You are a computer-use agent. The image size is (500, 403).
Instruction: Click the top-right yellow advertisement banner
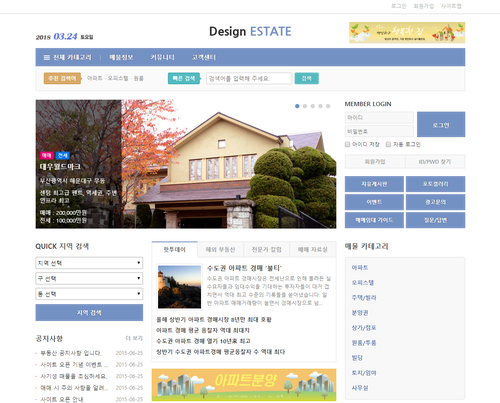(407, 32)
